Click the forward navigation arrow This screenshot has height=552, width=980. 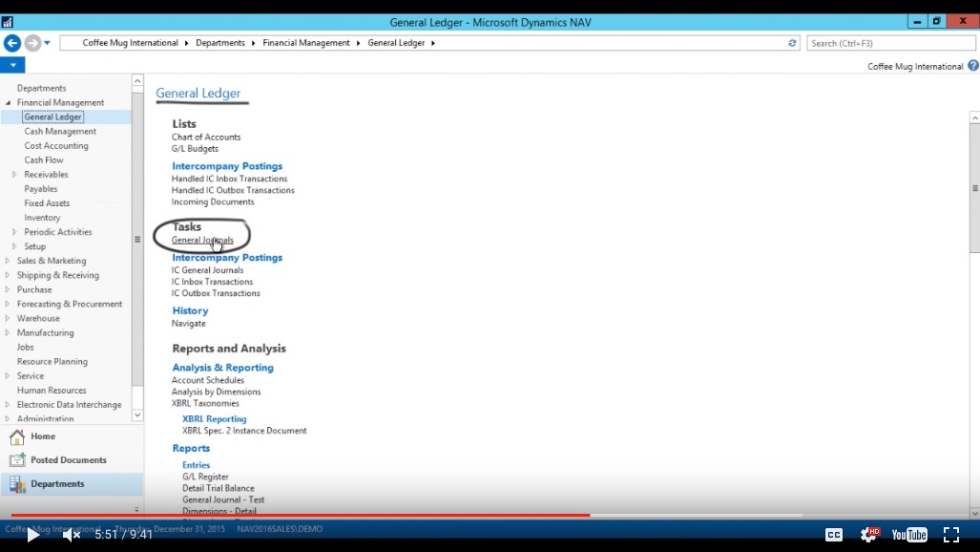(32, 43)
